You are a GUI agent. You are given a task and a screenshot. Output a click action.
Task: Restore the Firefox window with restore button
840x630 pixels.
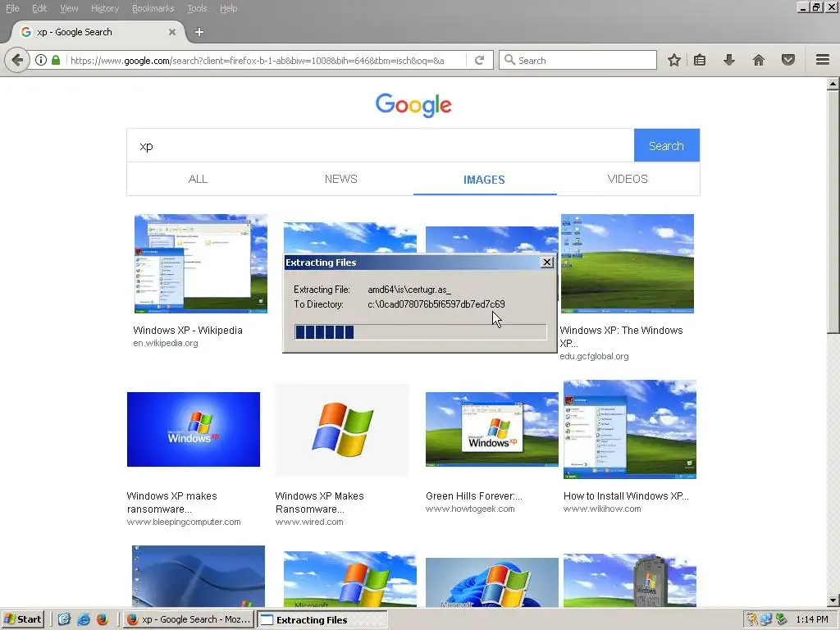point(816,7)
